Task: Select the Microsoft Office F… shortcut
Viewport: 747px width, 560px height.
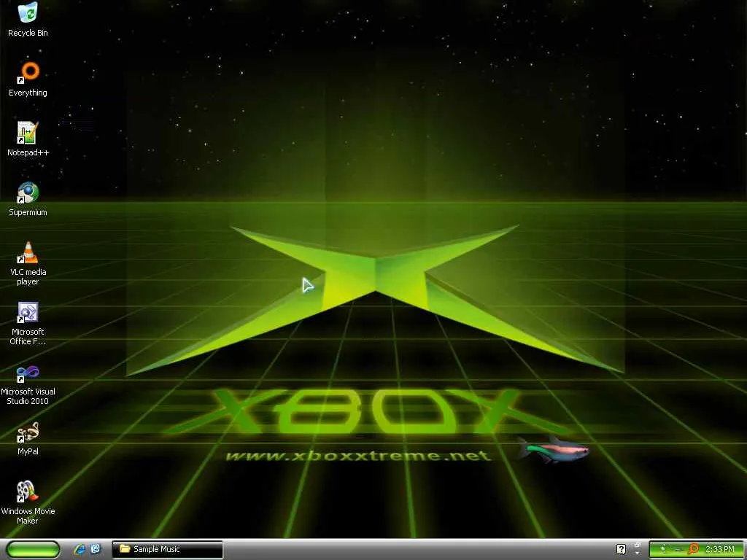Action: pos(28,323)
